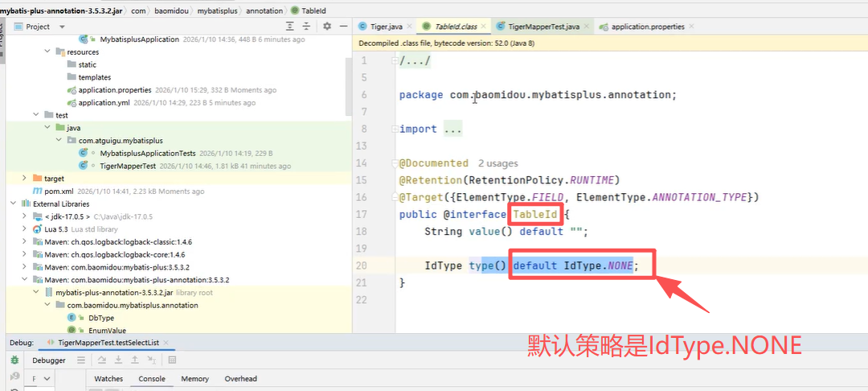Click the Run to Cursor debugger icon
Screen dimensions: 868x391
tap(152, 360)
